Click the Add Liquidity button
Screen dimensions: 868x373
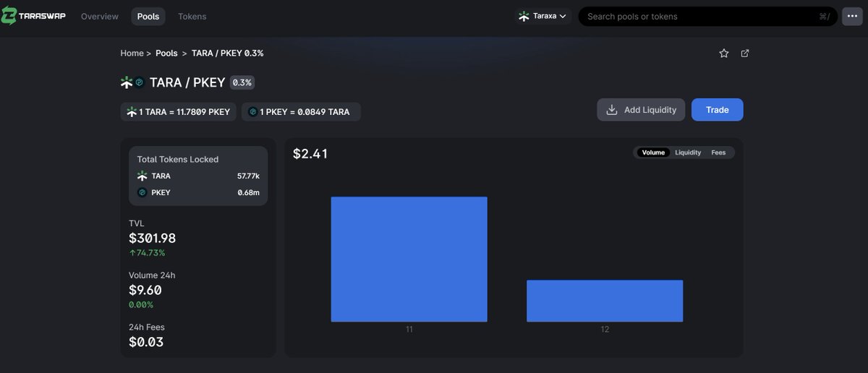coord(641,110)
